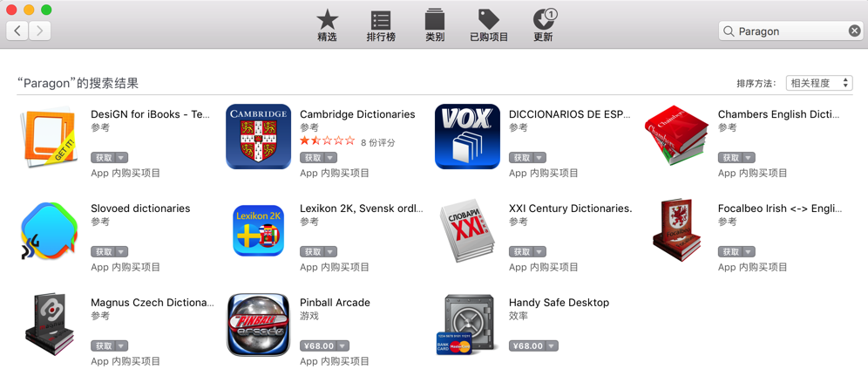Open the Pinball Arcade app icon
This screenshot has width=868, height=383.
(x=259, y=325)
